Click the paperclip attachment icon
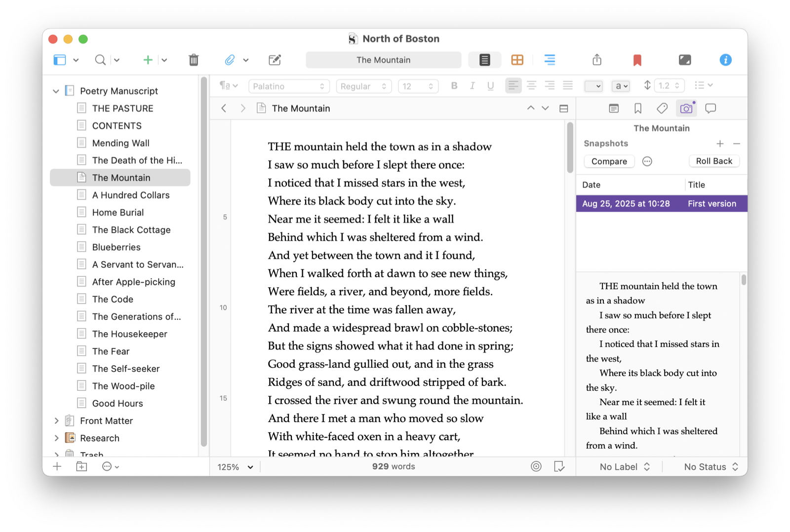The width and height of the screenshot is (790, 532). [x=230, y=60]
